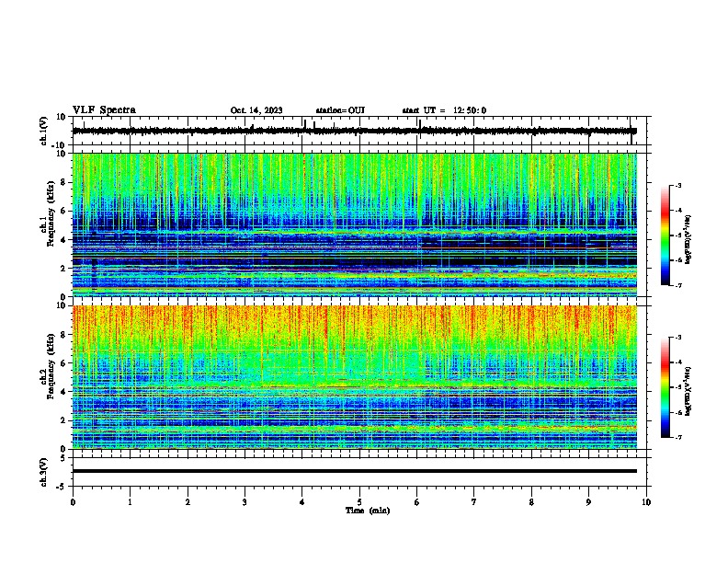Click the ch.1 spectrogram color scale bar
Screen dimensions: 728x563
(665, 236)
